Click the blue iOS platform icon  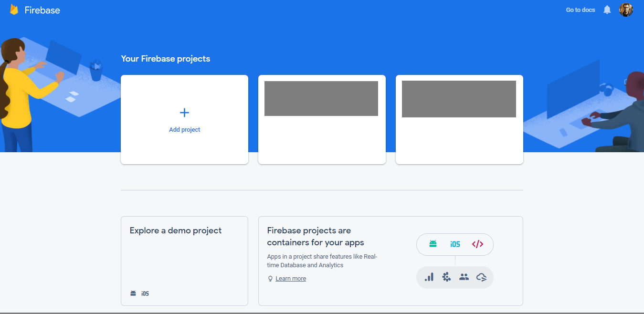(455, 244)
